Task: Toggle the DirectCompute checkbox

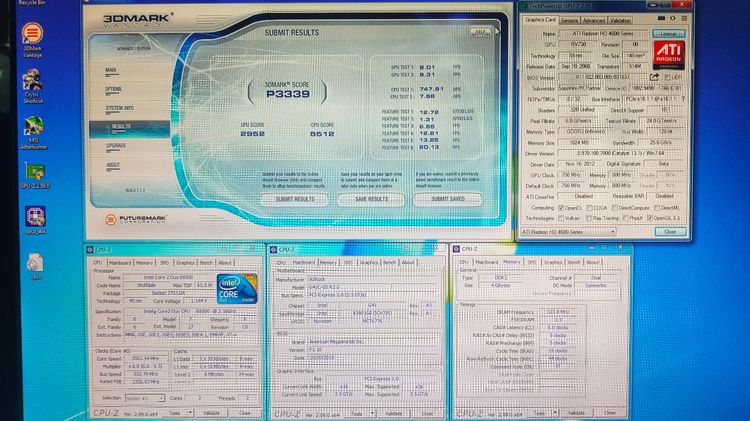Action: (615, 208)
